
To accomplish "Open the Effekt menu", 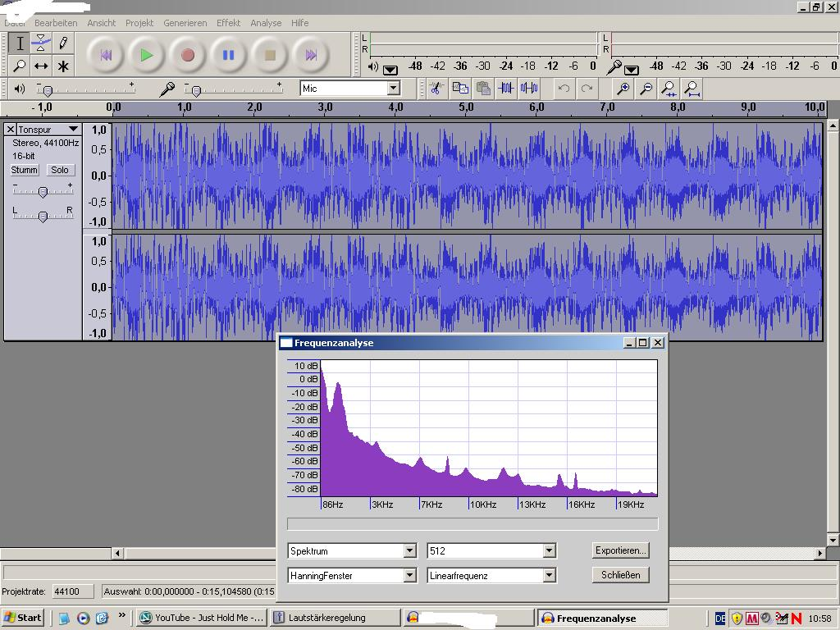I will 228,23.
